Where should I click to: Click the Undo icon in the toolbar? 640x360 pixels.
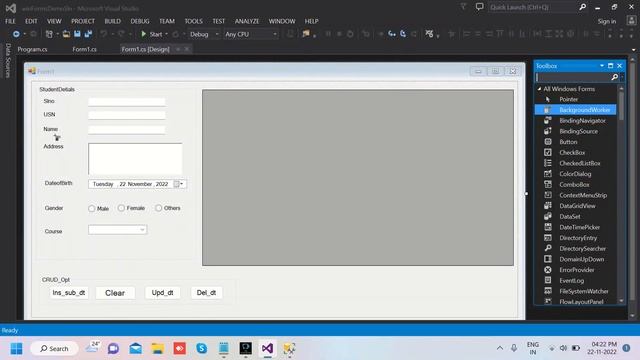coord(104,34)
